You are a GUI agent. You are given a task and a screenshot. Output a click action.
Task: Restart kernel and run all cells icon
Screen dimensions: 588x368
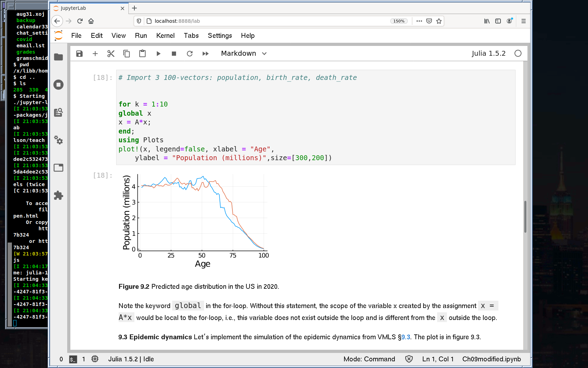(205, 54)
